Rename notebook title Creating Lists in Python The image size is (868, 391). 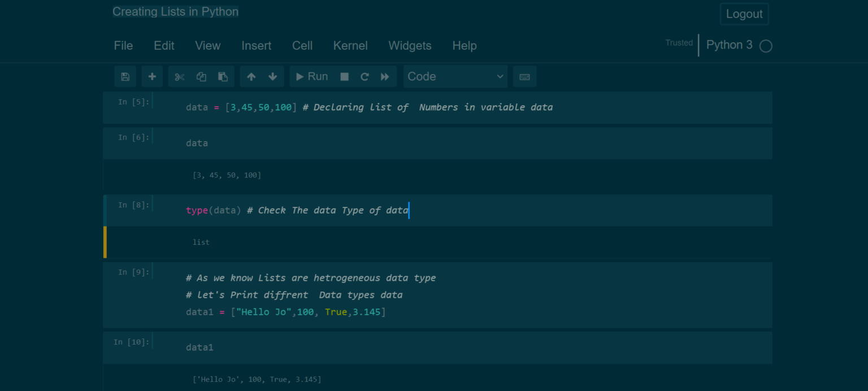pyautogui.click(x=176, y=12)
